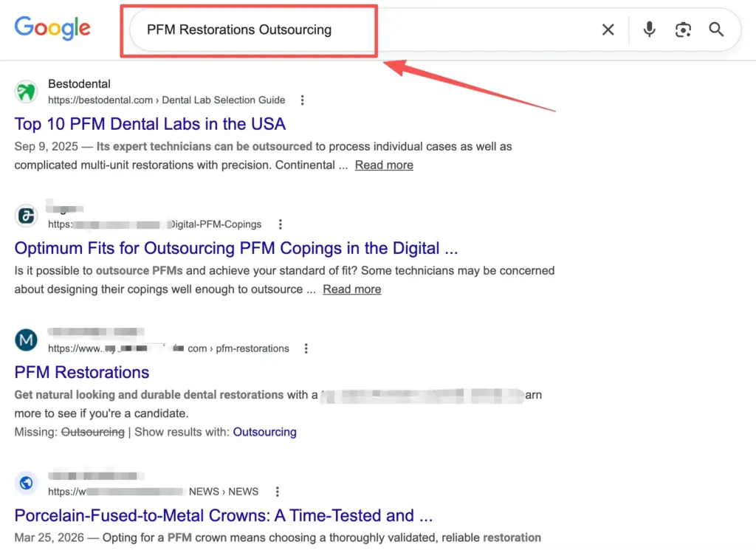Open more options for the NEWS result
Image resolution: width=756 pixels, height=550 pixels.
[278, 492]
